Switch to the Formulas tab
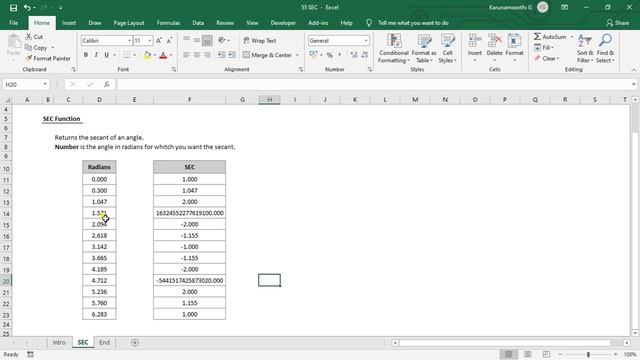The height and width of the screenshot is (360, 640). (x=168, y=23)
